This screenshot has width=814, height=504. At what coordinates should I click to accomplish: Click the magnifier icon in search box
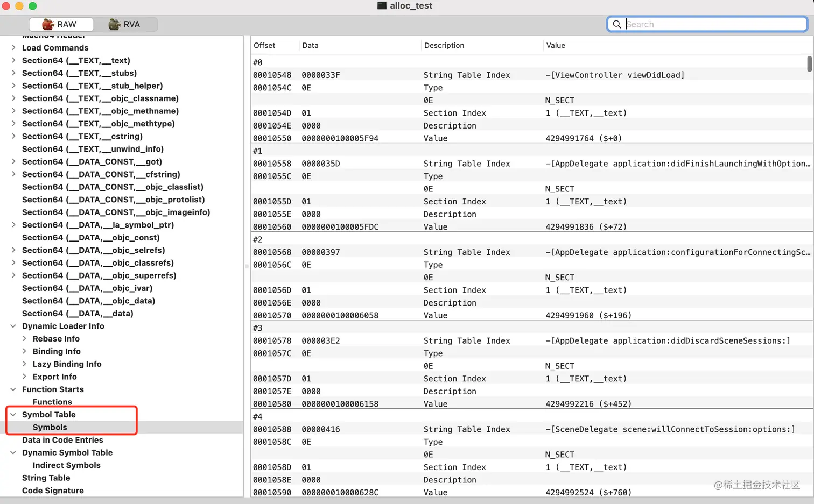tap(617, 24)
